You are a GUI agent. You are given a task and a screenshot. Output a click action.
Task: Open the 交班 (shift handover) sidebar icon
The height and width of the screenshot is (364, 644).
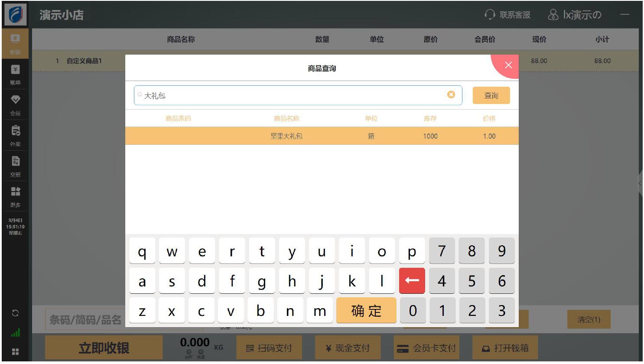(15, 166)
